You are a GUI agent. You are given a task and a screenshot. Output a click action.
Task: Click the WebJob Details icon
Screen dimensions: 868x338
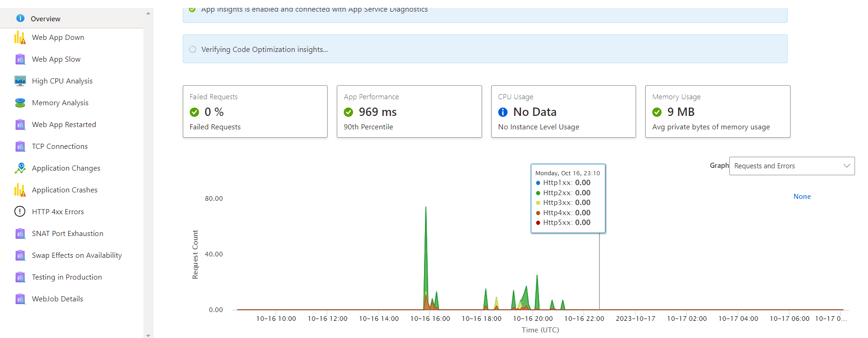(x=20, y=299)
